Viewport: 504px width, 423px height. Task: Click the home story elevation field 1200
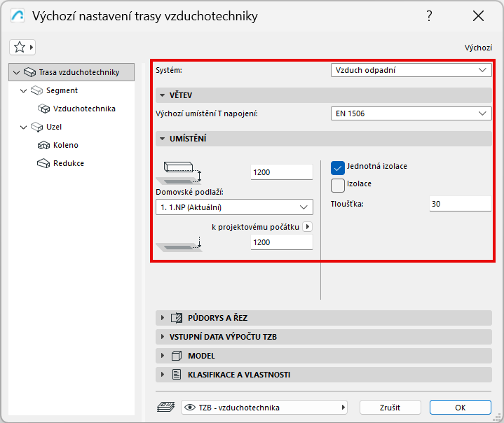[x=282, y=172]
